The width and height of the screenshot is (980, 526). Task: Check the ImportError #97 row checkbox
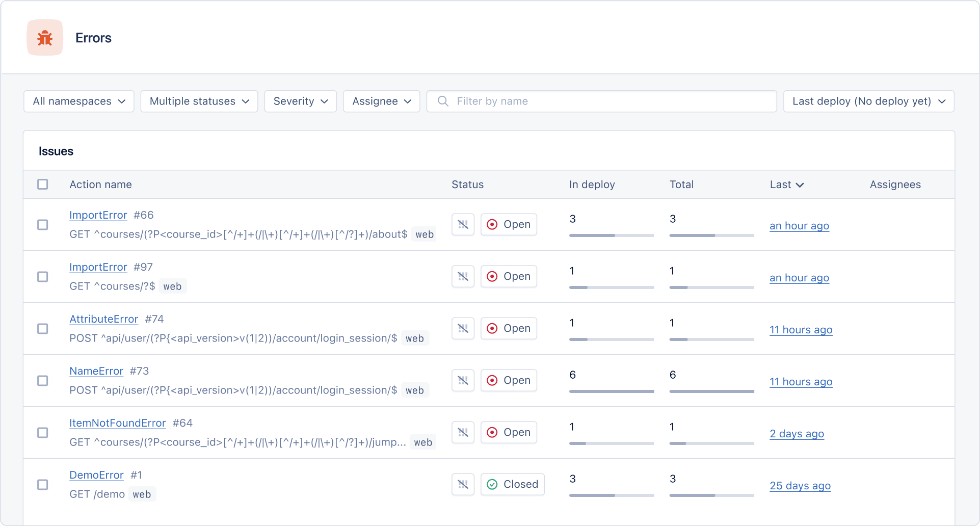[x=43, y=277]
